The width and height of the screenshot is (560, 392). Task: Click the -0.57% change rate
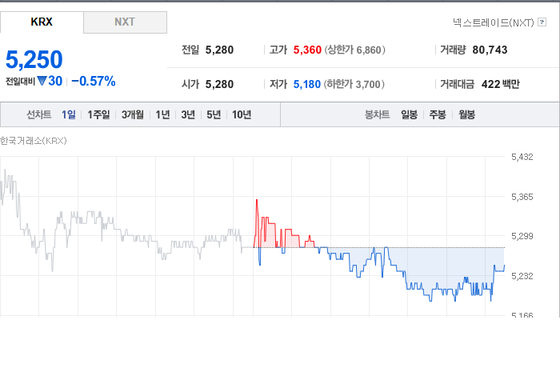pos(94,82)
